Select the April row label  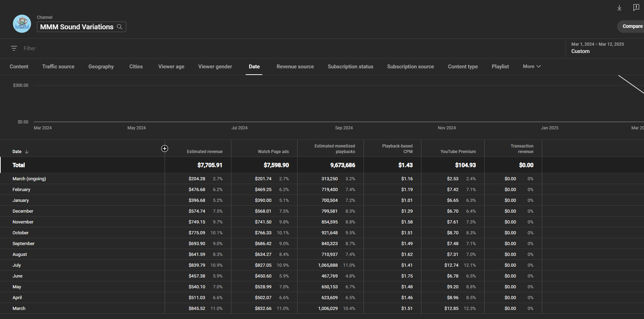pyautogui.click(x=17, y=298)
